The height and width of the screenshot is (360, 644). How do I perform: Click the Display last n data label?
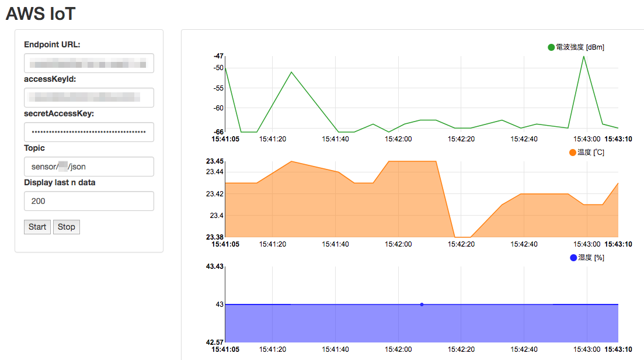[60, 182]
